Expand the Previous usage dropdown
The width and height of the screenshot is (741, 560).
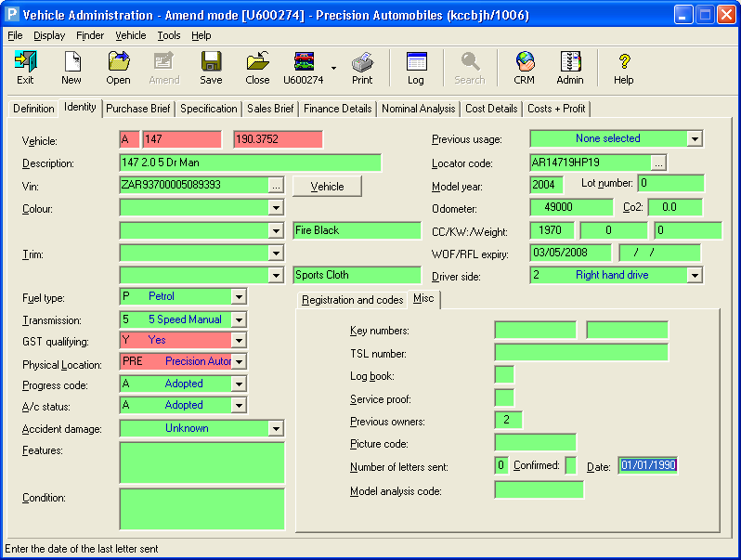[695, 139]
